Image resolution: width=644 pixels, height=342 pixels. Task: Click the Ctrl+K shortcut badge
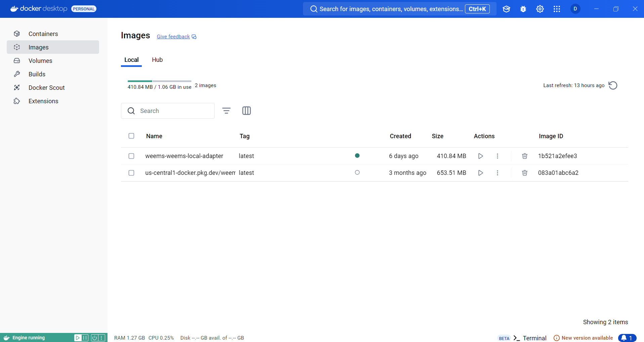point(477,9)
